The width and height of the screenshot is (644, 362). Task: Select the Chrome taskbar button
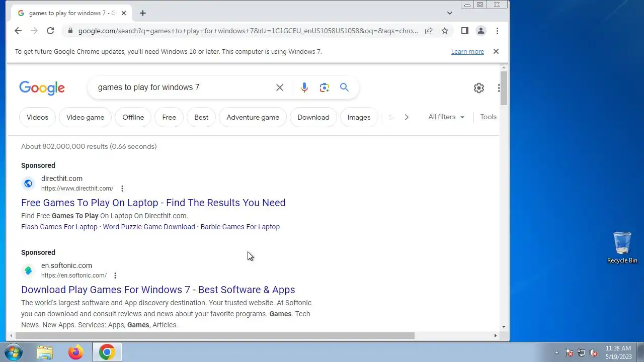point(107,352)
